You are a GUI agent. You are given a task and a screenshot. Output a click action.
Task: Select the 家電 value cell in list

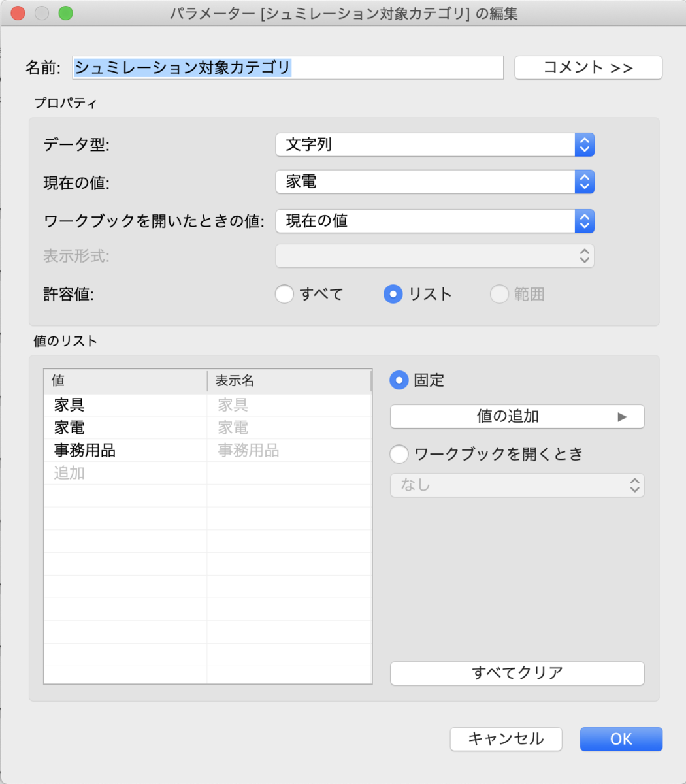pyautogui.click(x=125, y=428)
